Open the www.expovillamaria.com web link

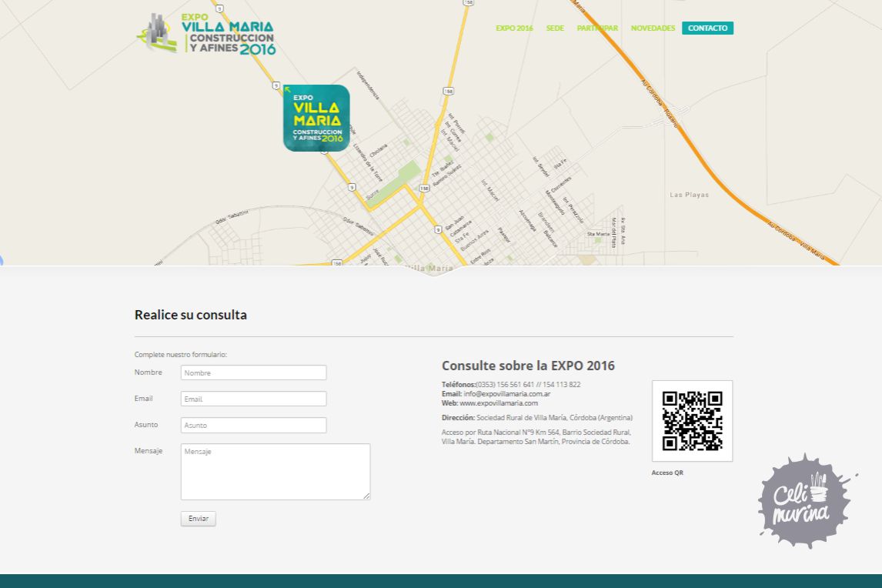tap(499, 403)
